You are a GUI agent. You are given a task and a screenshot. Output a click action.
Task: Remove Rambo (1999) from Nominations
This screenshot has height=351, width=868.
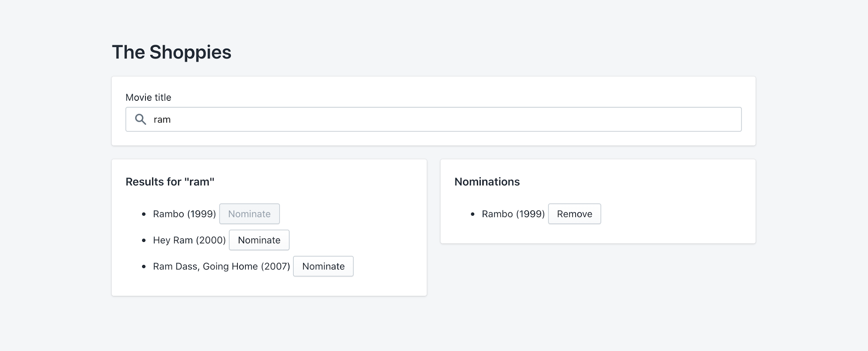pyautogui.click(x=575, y=214)
